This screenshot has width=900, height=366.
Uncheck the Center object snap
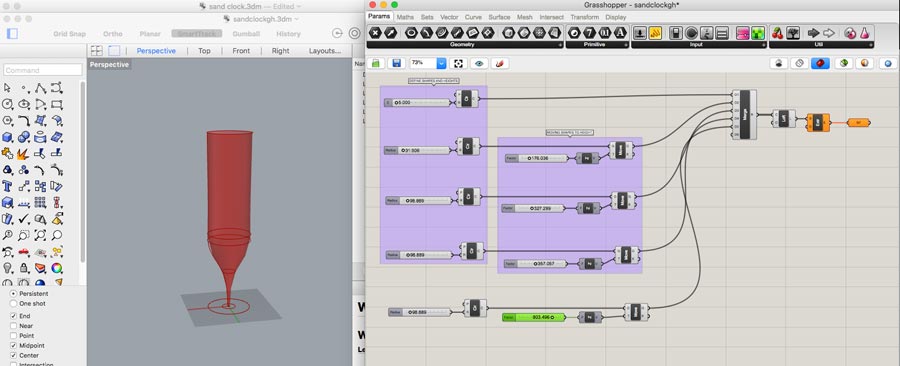[14, 356]
